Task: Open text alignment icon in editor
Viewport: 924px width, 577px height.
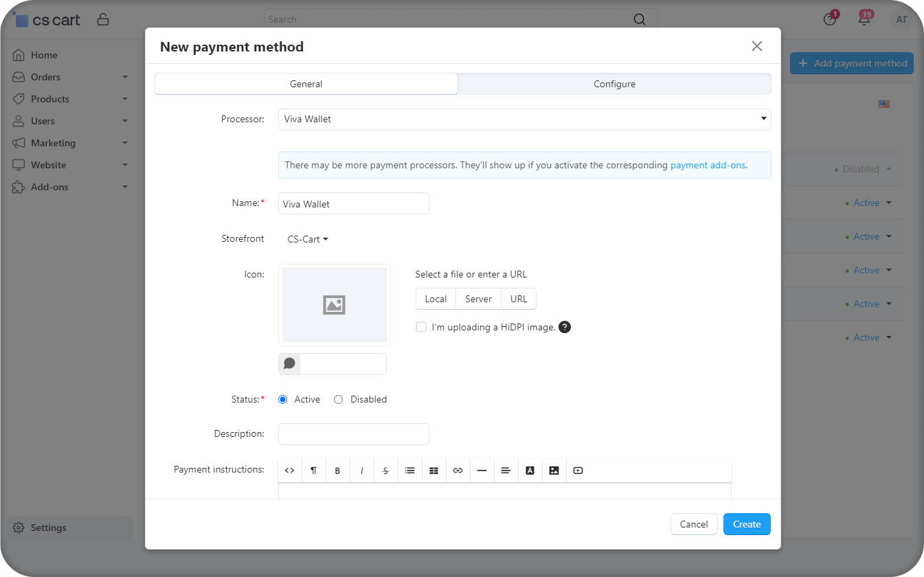Action: click(506, 471)
